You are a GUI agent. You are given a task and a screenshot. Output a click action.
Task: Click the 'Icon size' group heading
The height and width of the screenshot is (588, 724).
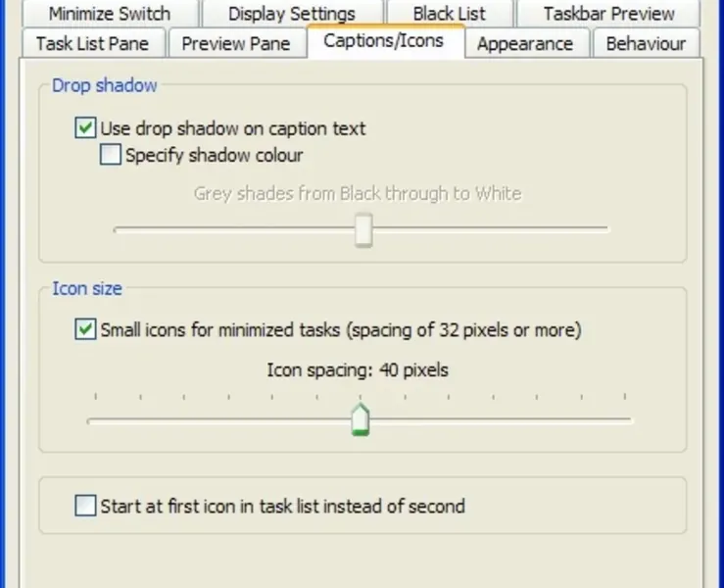tap(87, 289)
